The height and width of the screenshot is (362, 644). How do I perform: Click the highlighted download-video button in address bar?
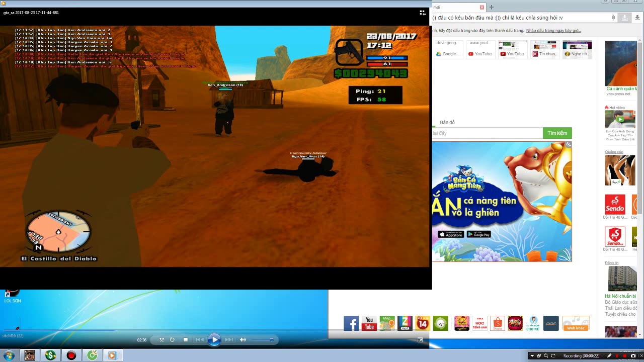[624, 18]
